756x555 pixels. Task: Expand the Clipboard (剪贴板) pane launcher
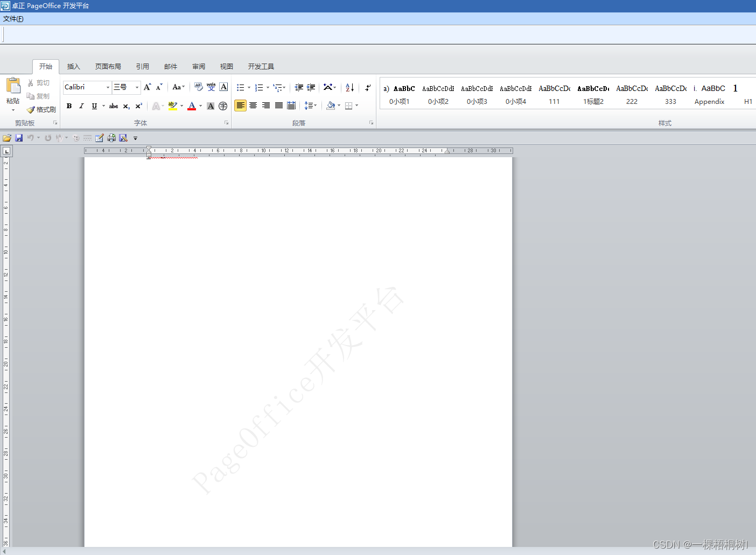(x=55, y=123)
